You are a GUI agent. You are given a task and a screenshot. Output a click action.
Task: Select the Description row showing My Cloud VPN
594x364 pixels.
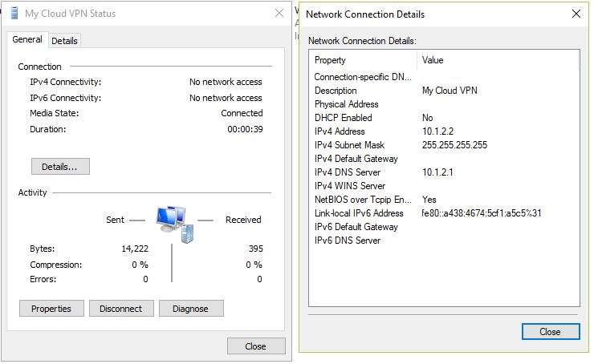[x=444, y=91]
